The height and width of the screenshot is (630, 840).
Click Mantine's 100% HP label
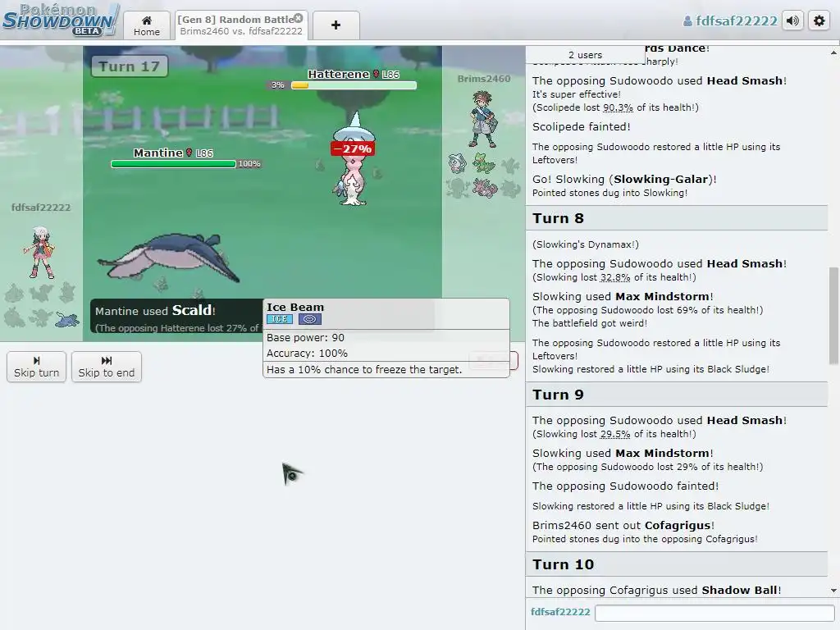pyautogui.click(x=249, y=164)
